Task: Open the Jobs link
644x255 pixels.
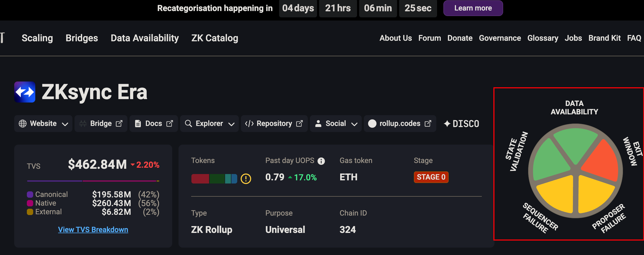Action: [573, 38]
